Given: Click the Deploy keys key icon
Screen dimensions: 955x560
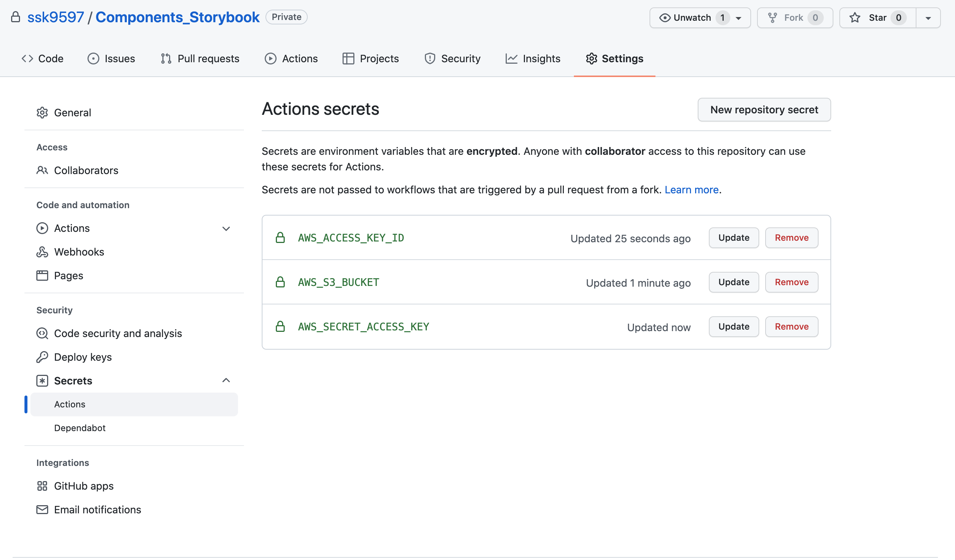Looking at the screenshot, I should tap(42, 357).
